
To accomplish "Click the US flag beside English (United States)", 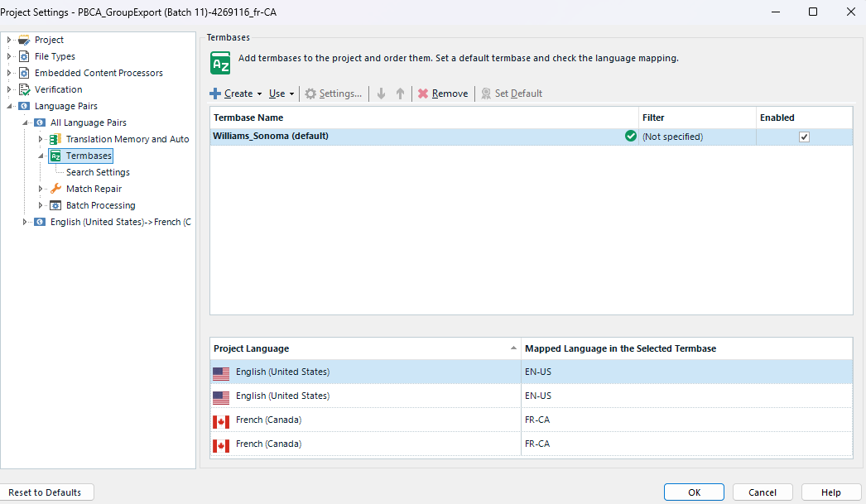I will click(x=220, y=372).
